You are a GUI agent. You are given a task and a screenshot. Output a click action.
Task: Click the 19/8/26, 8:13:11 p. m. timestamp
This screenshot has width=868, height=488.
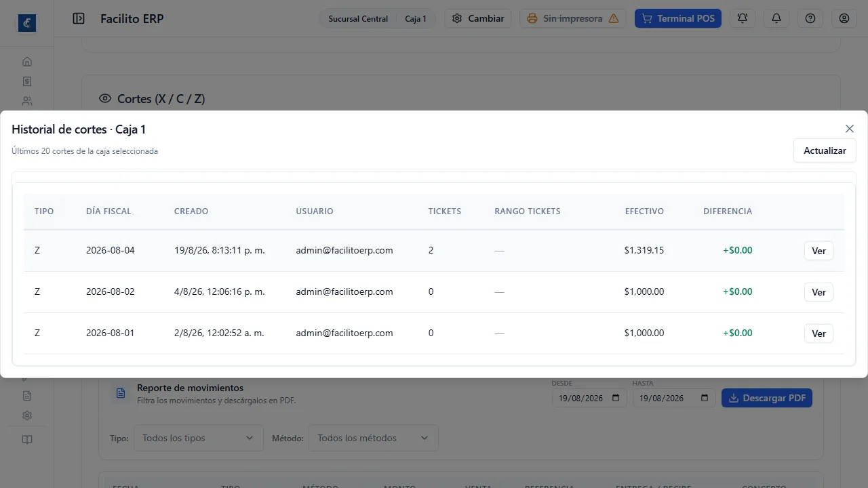click(220, 250)
